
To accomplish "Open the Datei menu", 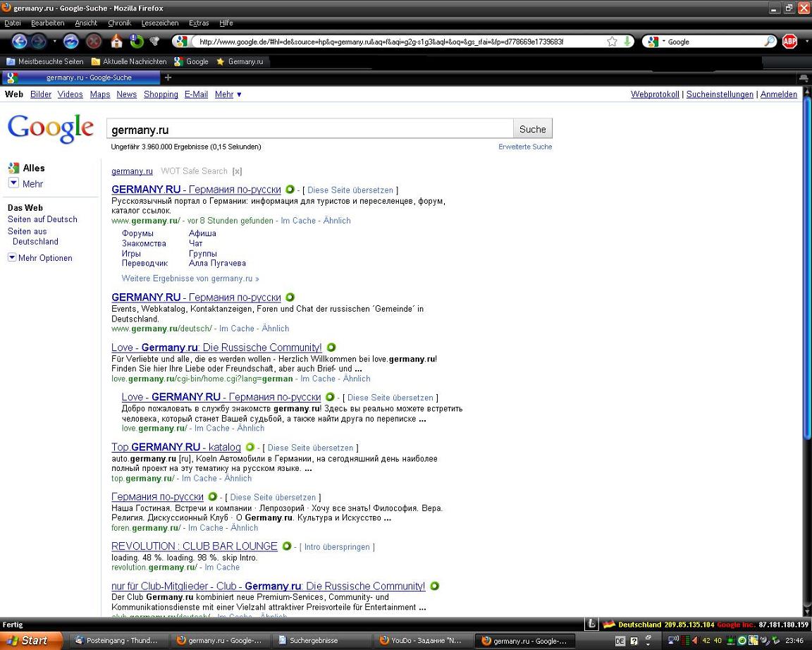I will 13,23.
